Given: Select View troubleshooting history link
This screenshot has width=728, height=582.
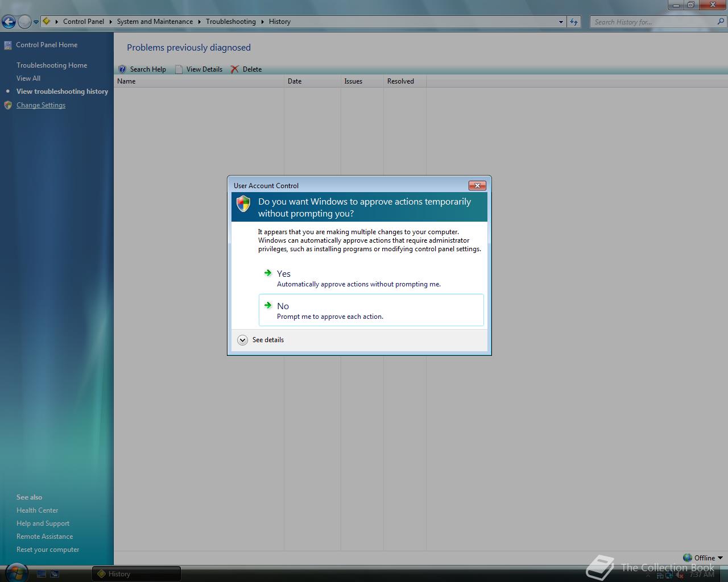Looking at the screenshot, I should [62, 92].
